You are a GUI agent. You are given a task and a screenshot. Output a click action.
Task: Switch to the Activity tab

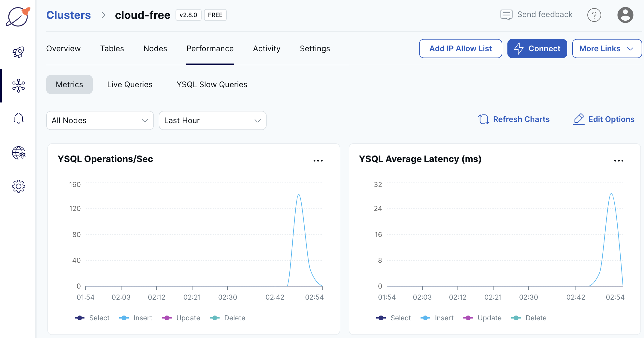pos(267,49)
